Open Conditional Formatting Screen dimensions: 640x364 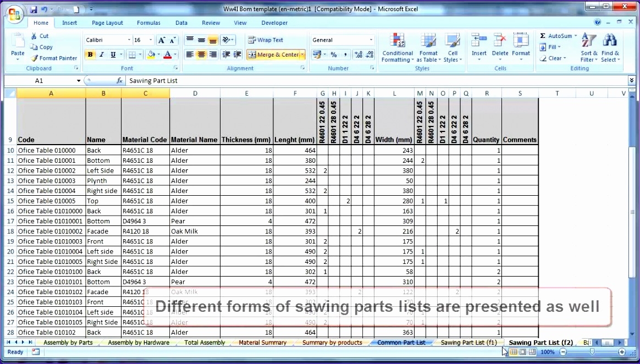[x=397, y=47]
